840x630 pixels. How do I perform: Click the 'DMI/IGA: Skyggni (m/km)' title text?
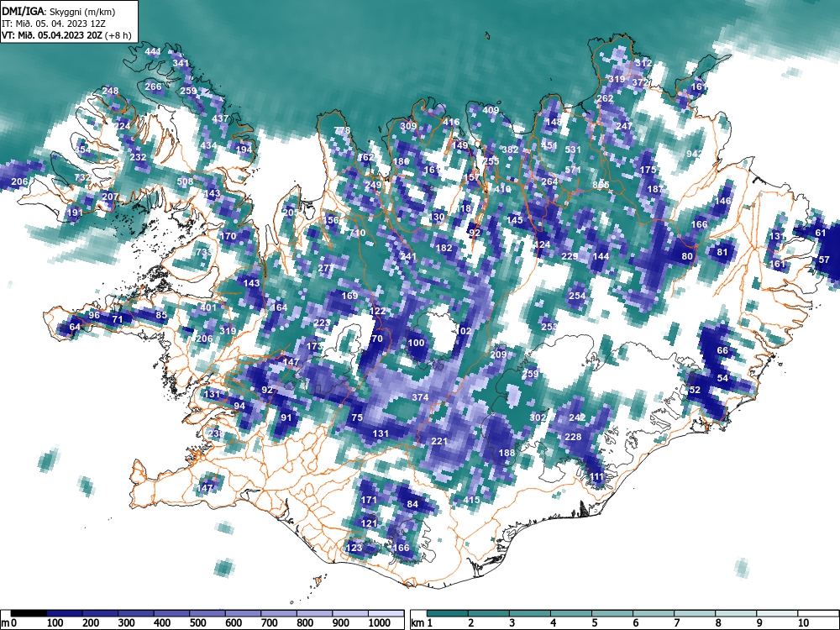tap(58, 11)
